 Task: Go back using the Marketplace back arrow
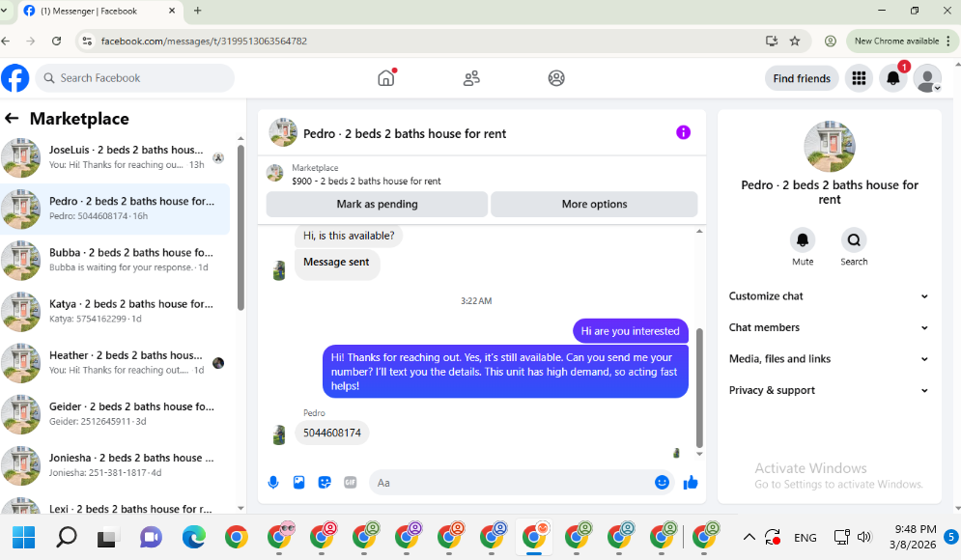click(12, 118)
